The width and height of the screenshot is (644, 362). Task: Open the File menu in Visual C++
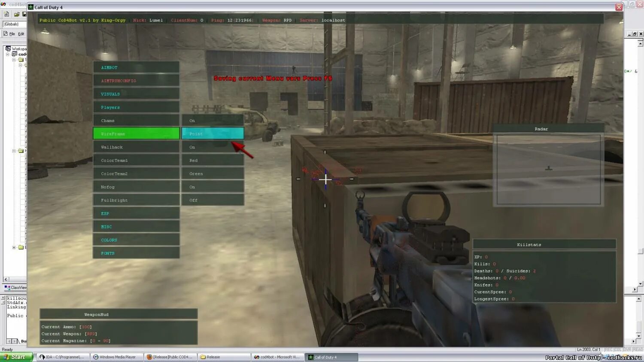click(12, 34)
